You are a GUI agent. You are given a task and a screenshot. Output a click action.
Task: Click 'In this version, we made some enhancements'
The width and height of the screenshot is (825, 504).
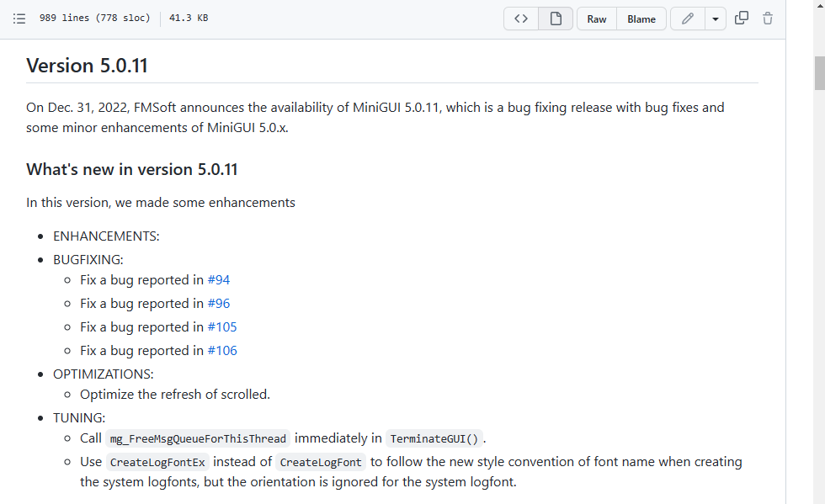pos(161,203)
